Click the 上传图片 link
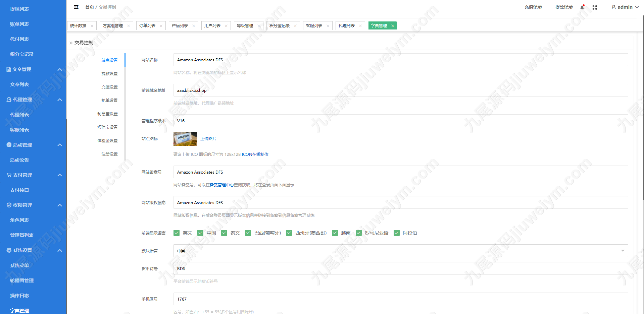Image resolution: width=644 pixels, height=314 pixels. 208,139
